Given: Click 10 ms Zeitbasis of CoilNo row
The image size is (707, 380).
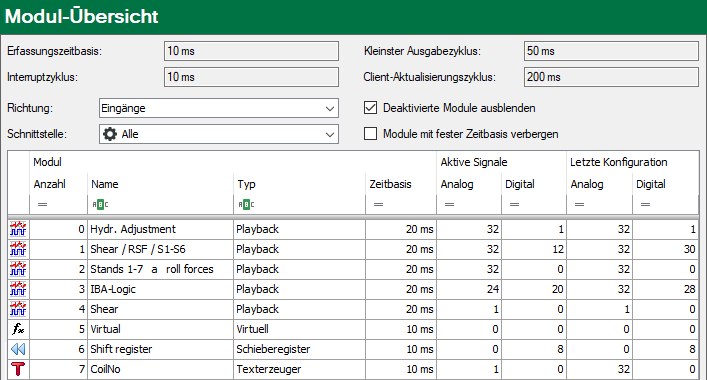Looking at the screenshot, I should [401, 369].
